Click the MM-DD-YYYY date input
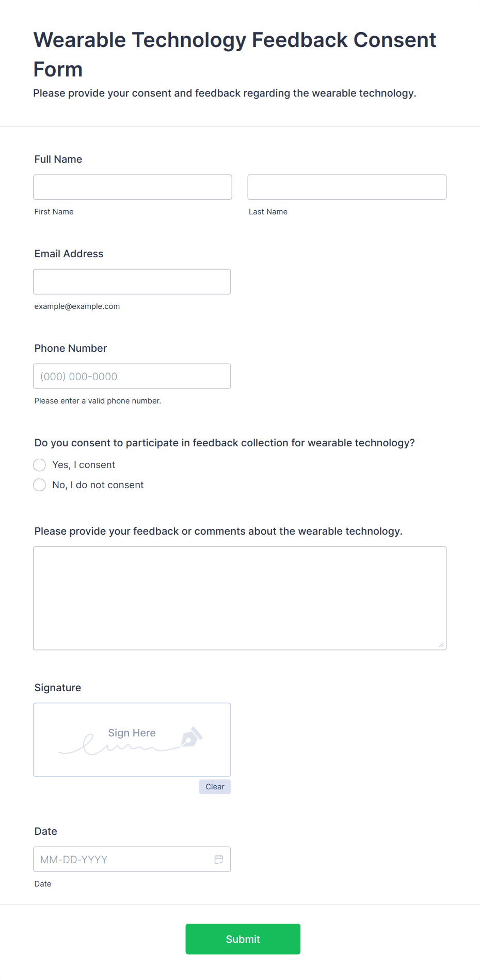This screenshot has width=480, height=980. tap(132, 859)
